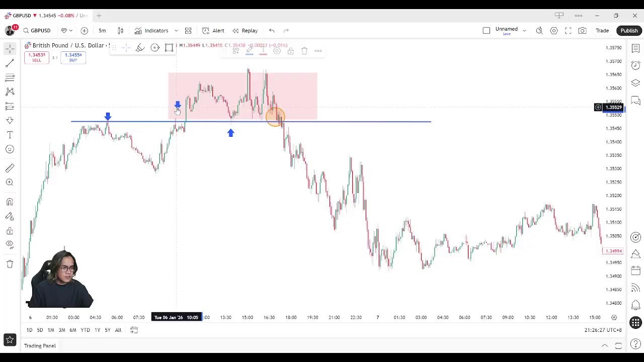Open the Go to date calendar icon
Viewport: 644px width, 362px height.
134,330
